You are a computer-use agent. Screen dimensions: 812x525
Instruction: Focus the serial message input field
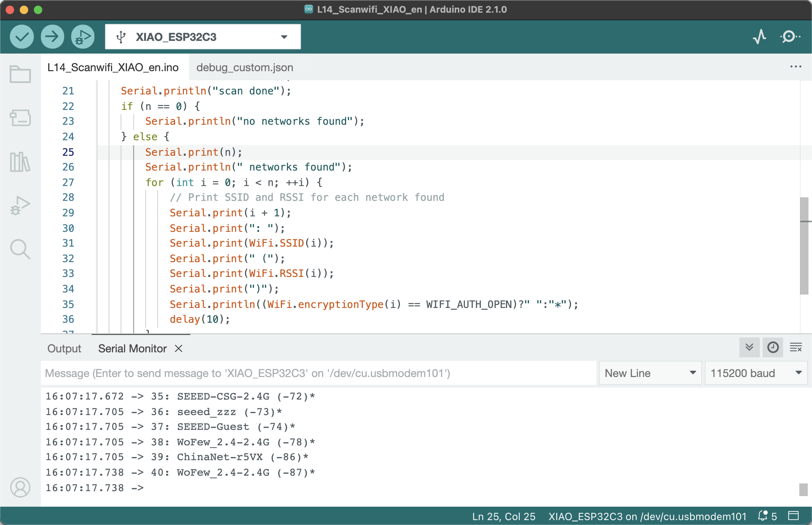[x=319, y=373]
